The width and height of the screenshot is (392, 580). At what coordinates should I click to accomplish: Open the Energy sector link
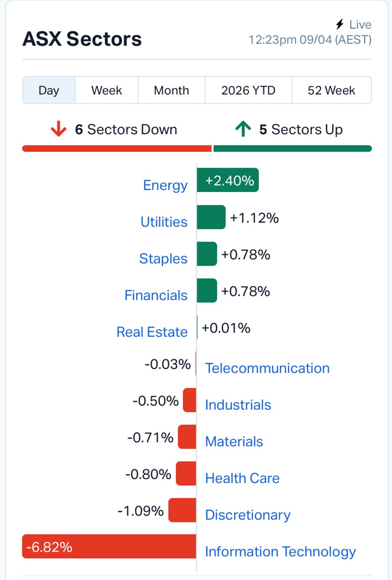[x=165, y=185]
